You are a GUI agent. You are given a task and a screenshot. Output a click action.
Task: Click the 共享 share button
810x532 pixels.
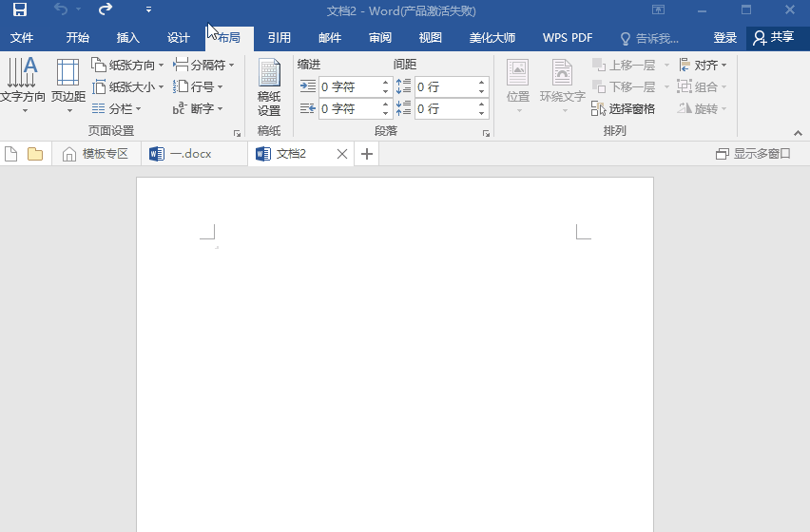[773, 38]
